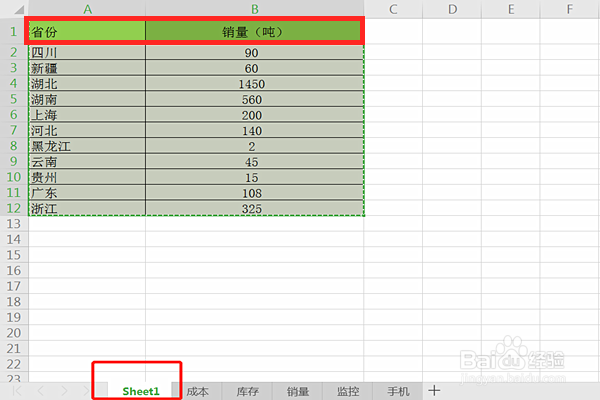Select row 18 header
The height and width of the screenshot is (400, 600).
(14, 302)
